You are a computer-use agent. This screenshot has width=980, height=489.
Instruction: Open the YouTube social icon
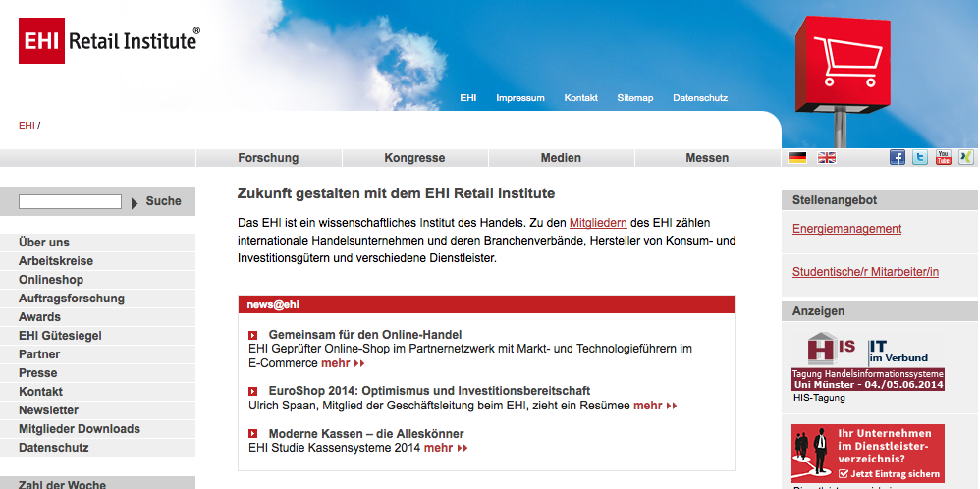pos(943,157)
